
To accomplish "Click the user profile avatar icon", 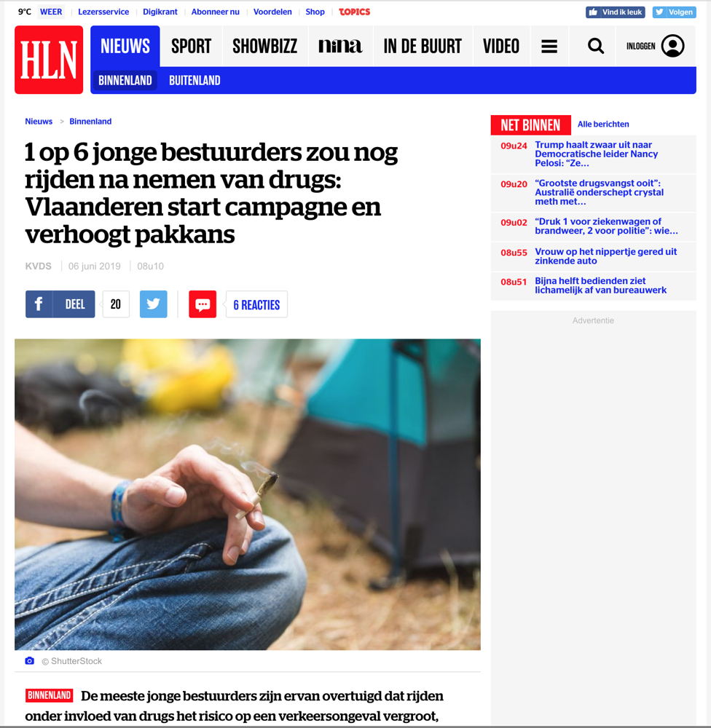I will click(x=672, y=46).
